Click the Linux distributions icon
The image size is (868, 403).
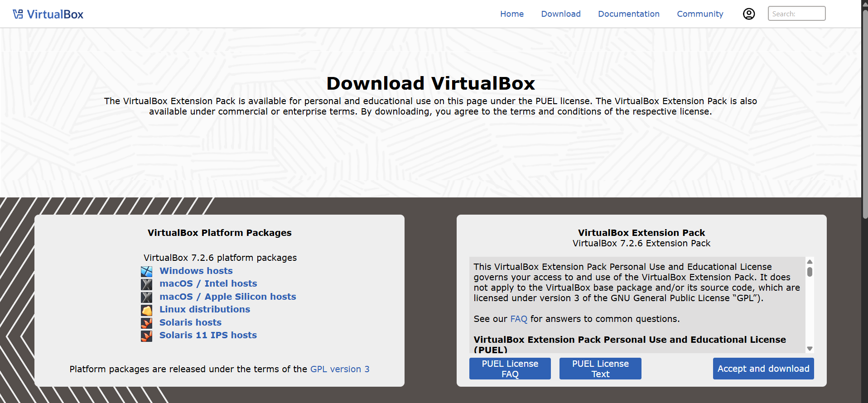[x=146, y=310]
